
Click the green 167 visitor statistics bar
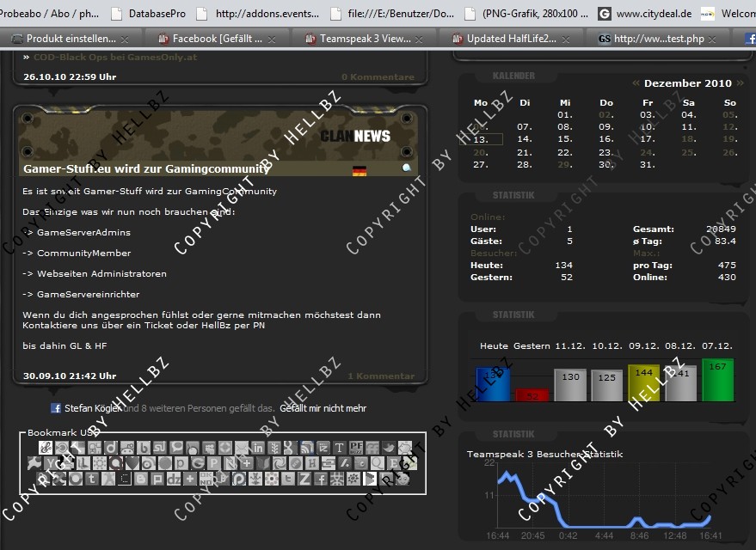pos(717,380)
